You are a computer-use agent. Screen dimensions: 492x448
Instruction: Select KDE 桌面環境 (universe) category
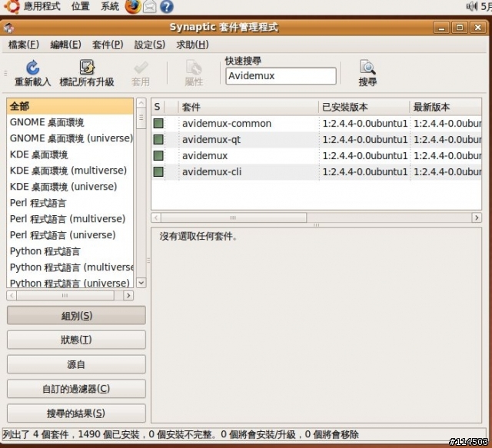70,187
